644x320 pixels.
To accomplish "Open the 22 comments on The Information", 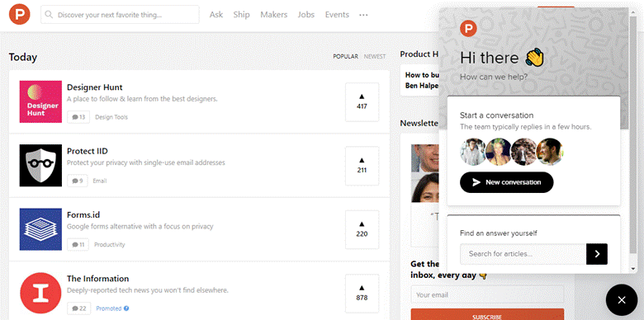I will click(79, 308).
